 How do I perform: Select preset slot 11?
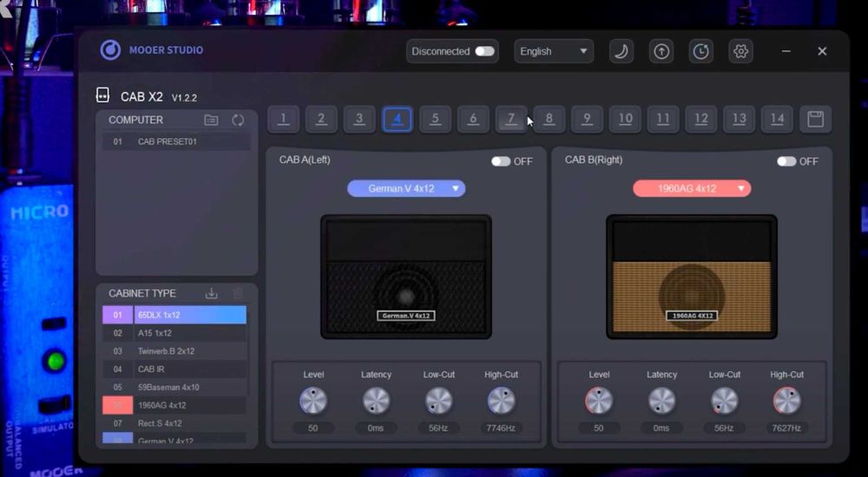(663, 119)
